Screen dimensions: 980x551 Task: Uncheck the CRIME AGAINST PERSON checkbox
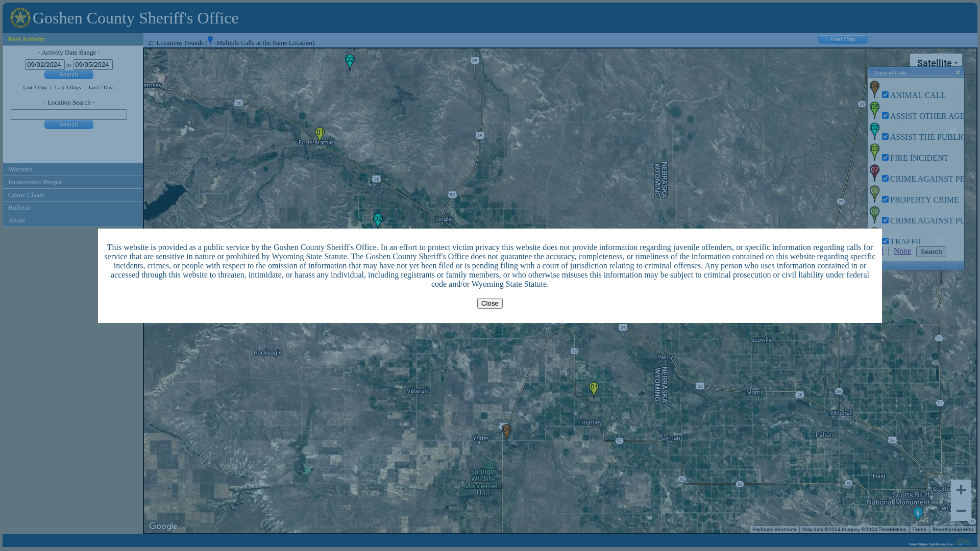click(885, 179)
